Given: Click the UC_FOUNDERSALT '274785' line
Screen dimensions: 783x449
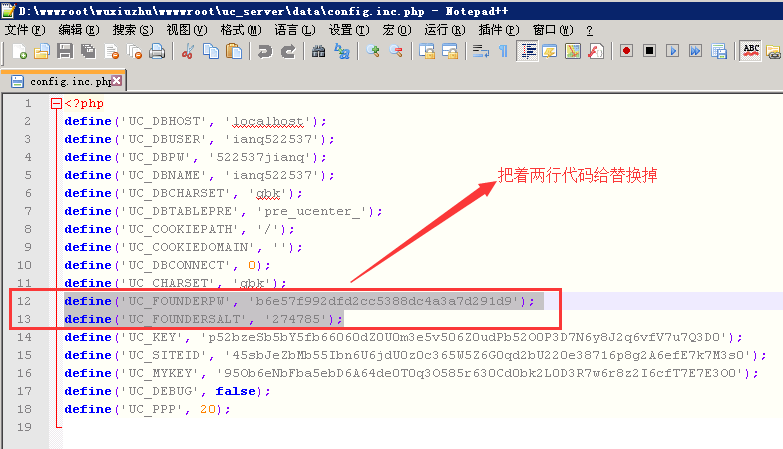Looking at the screenshot, I should coord(203,319).
